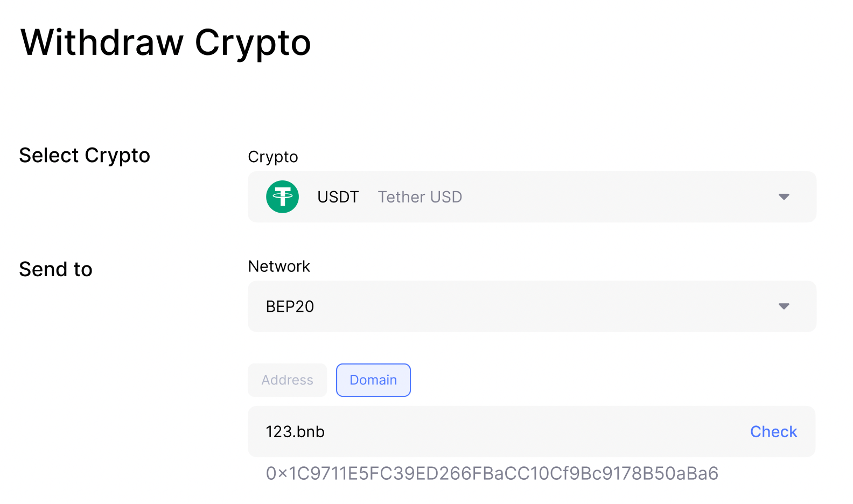Click the green Tether coin icon
The width and height of the screenshot is (853, 504).
(282, 197)
